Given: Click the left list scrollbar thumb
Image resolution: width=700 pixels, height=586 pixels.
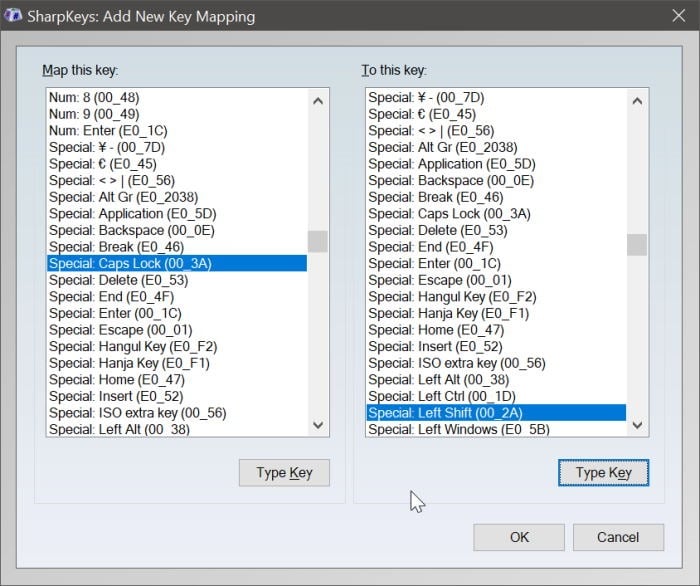Looking at the screenshot, I should 317,241.
